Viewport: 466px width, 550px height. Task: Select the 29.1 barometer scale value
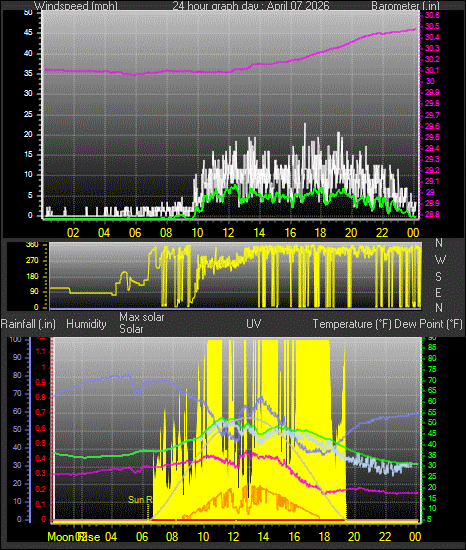[x=432, y=181]
